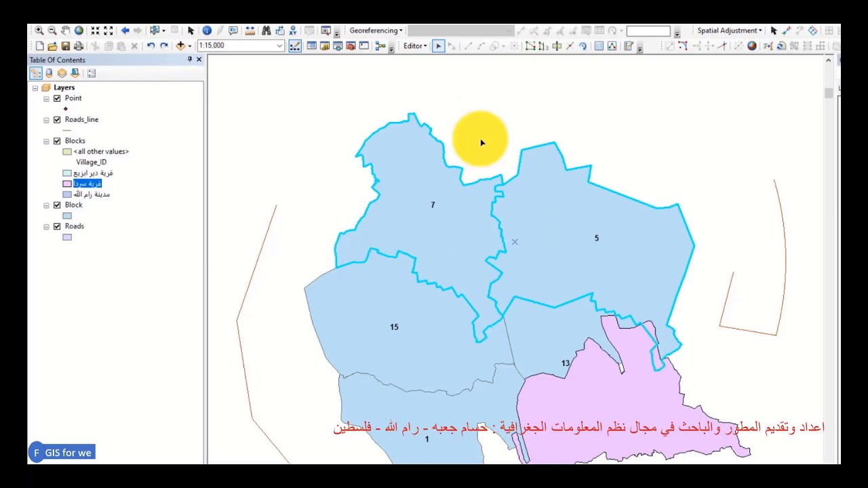
Task: Collapse the Layers data frame
Action: (35, 88)
